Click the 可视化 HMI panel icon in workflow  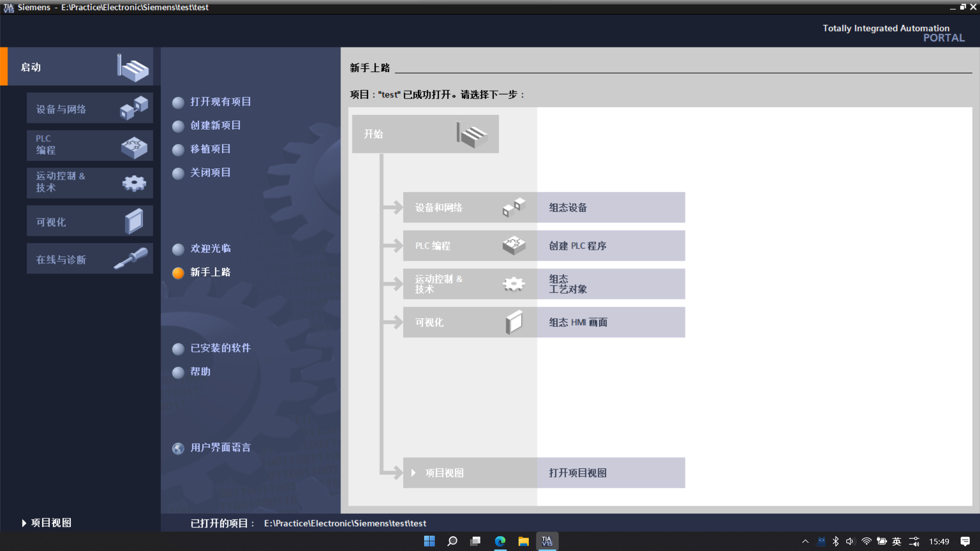pyautogui.click(x=514, y=322)
